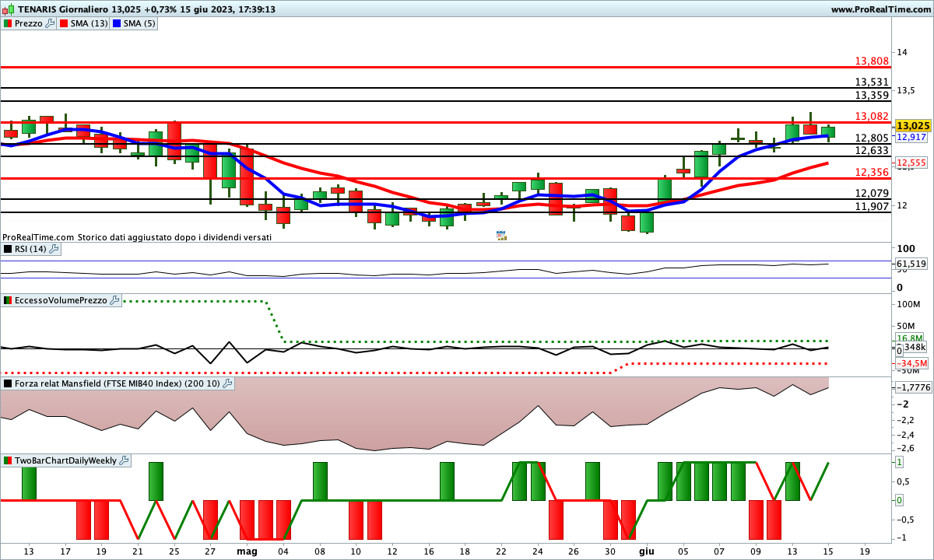Open the www.ProRealTime.com link

880,9
